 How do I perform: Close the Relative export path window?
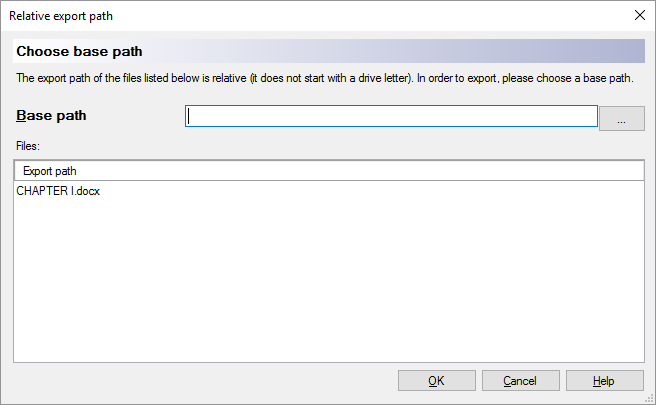[639, 15]
